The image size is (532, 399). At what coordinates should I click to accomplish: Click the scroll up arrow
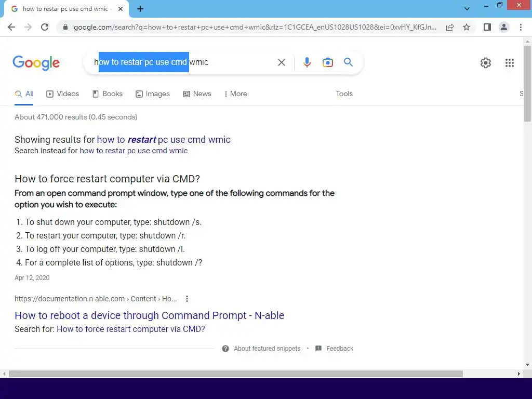click(x=527, y=42)
